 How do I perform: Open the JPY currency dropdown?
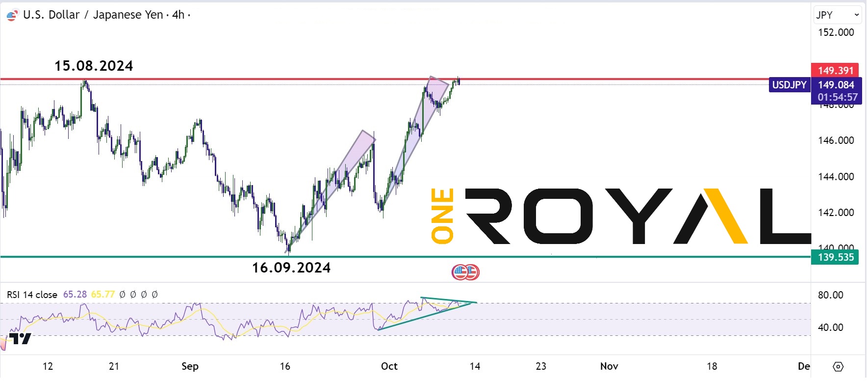click(x=838, y=15)
